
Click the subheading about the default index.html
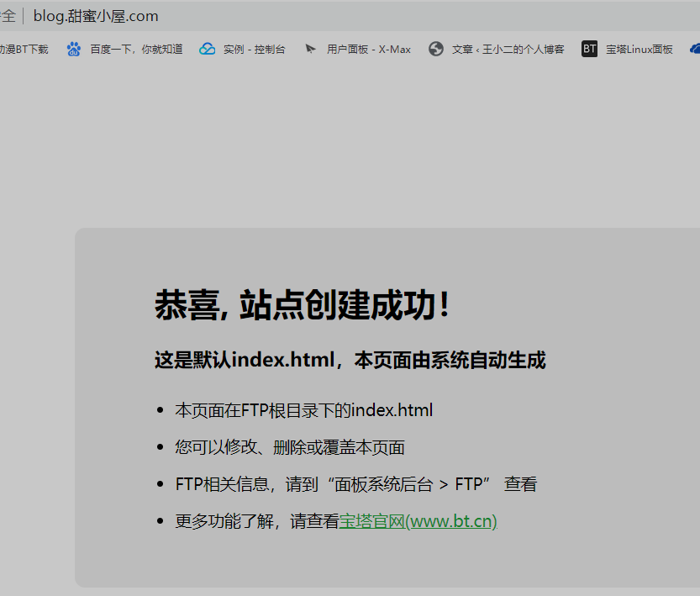(350, 361)
